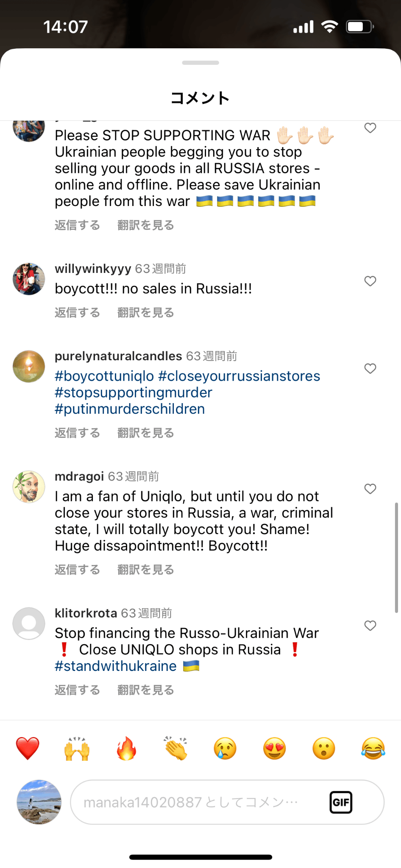Like mdragoi's comment with heart
The image size is (401, 868).
[370, 489]
